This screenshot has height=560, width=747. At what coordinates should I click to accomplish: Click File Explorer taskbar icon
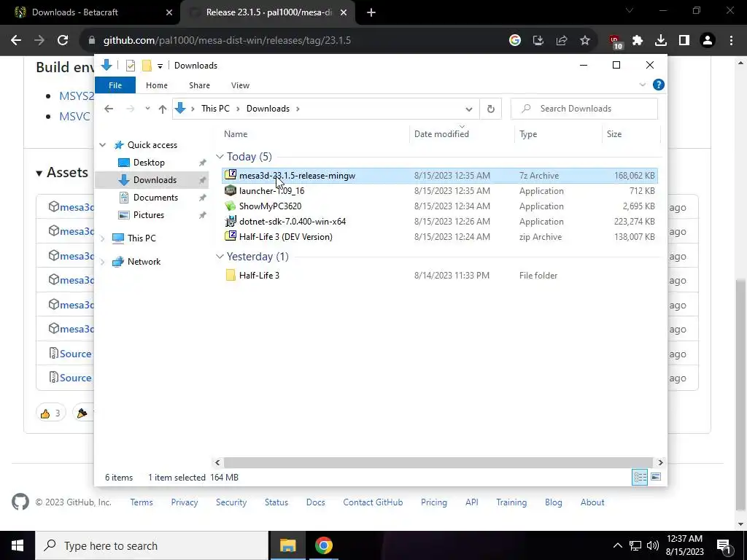pyautogui.click(x=287, y=545)
